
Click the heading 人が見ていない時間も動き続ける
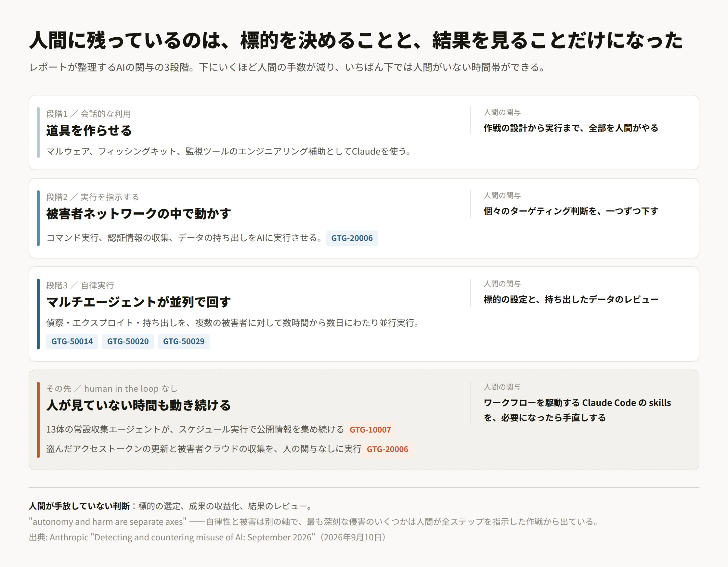139,405
